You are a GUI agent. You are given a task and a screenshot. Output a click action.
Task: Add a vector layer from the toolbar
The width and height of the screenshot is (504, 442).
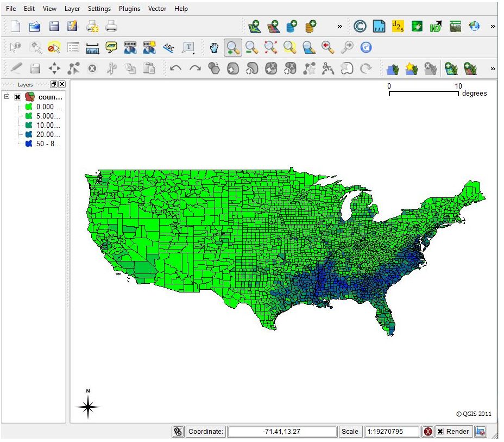click(255, 27)
